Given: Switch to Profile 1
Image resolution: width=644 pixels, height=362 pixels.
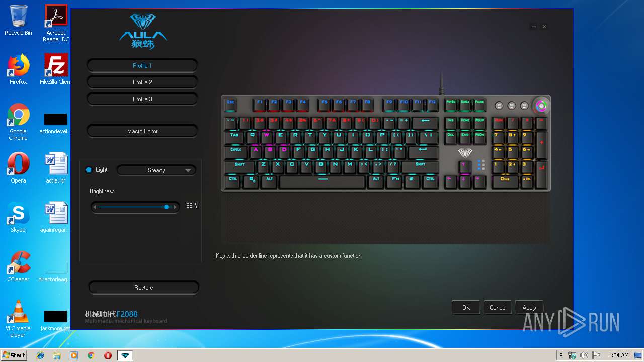Looking at the screenshot, I should (x=142, y=66).
